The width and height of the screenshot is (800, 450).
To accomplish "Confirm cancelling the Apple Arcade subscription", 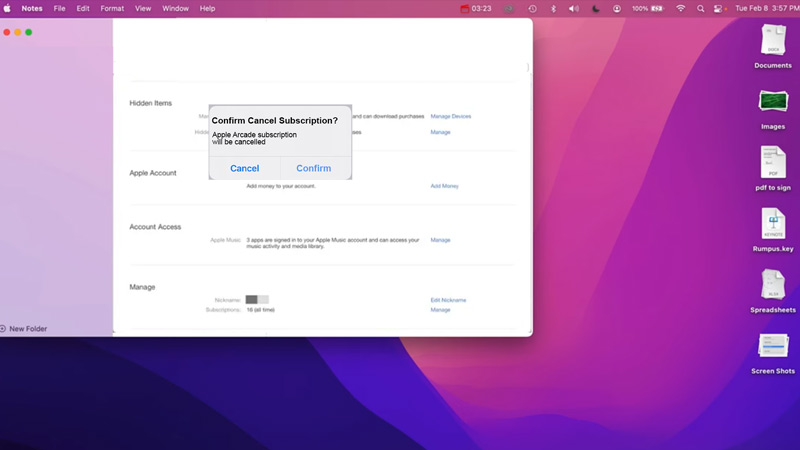I will pos(314,168).
